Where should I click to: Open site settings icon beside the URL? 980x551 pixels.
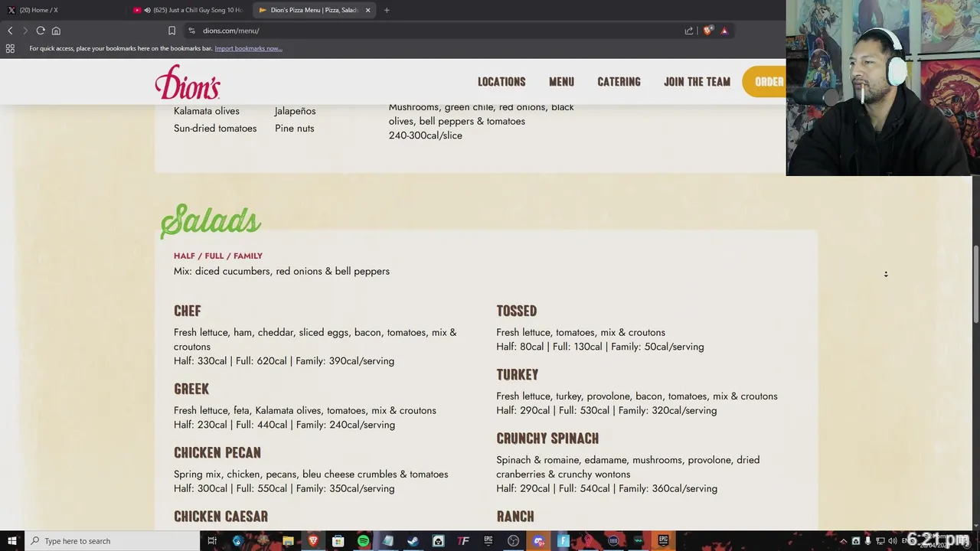point(191,31)
